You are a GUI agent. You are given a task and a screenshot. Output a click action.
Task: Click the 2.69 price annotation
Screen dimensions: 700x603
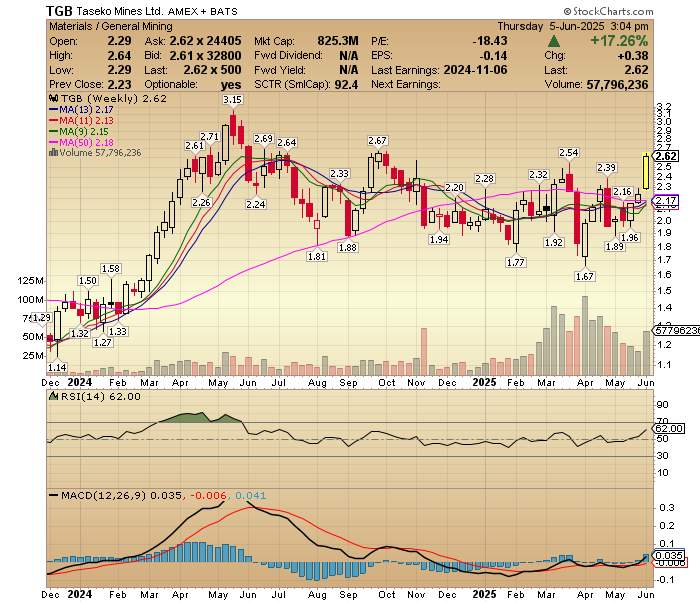(263, 138)
